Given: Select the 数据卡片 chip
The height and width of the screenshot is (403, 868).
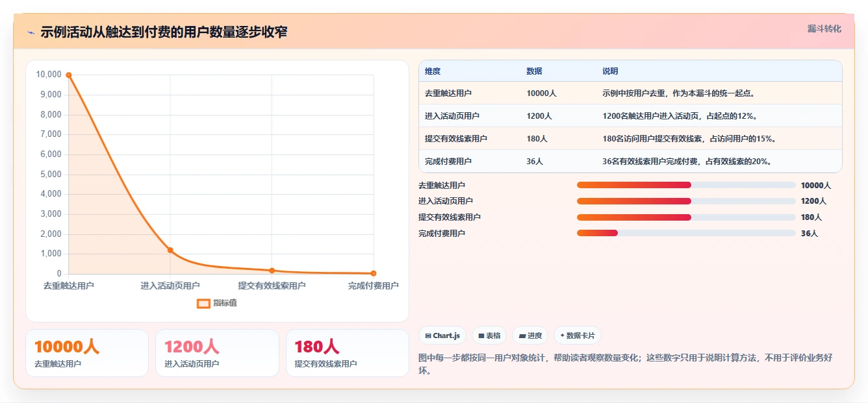Looking at the screenshot, I should click(578, 336).
